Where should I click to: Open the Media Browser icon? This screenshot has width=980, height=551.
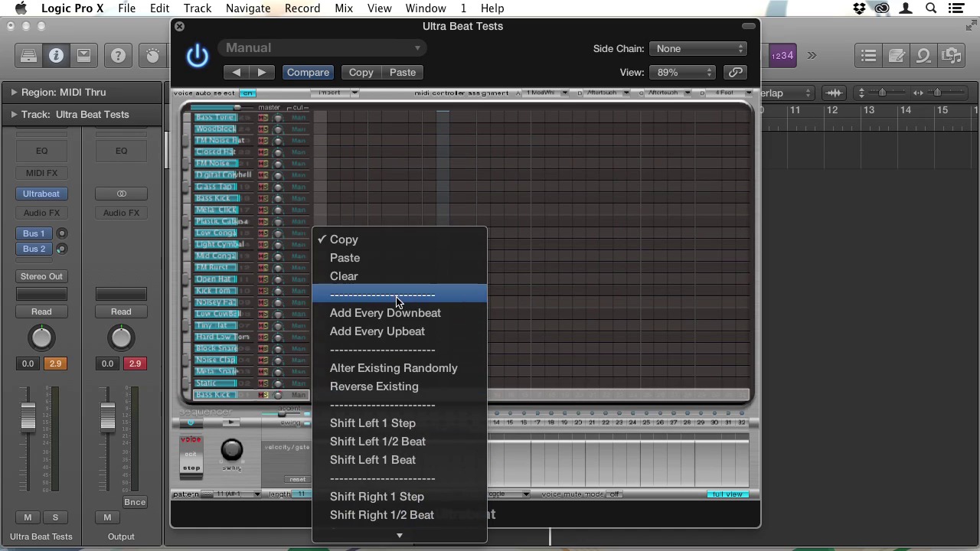coord(952,55)
